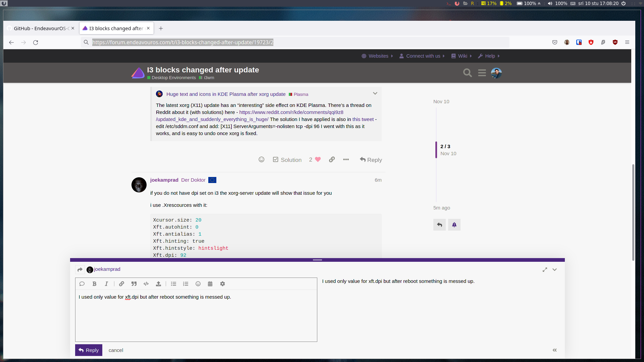Insert blockquote in composer
This screenshot has height=362, width=644.
pos(134,284)
